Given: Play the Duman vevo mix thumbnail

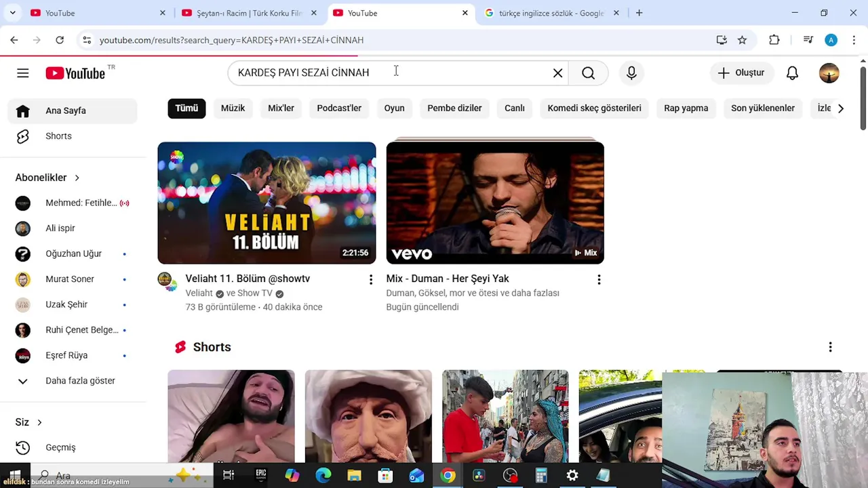Looking at the screenshot, I should pos(495,203).
